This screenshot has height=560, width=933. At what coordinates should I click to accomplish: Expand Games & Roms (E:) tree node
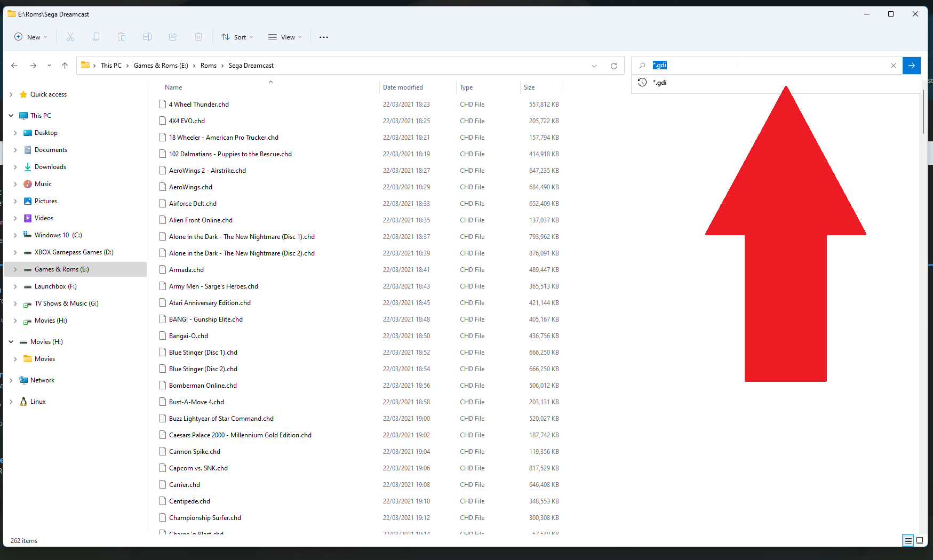click(15, 269)
